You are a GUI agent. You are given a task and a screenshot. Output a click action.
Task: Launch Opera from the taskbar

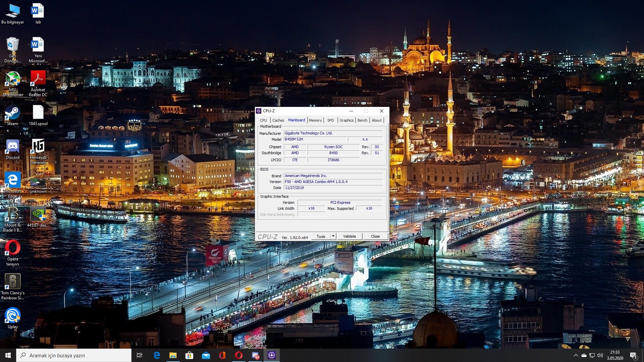click(x=239, y=355)
